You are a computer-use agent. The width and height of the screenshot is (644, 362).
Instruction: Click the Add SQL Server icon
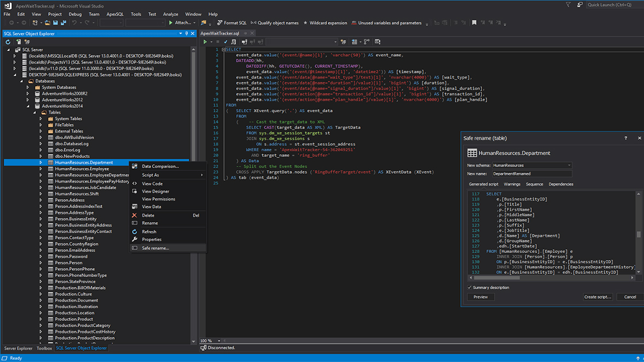click(x=18, y=42)
